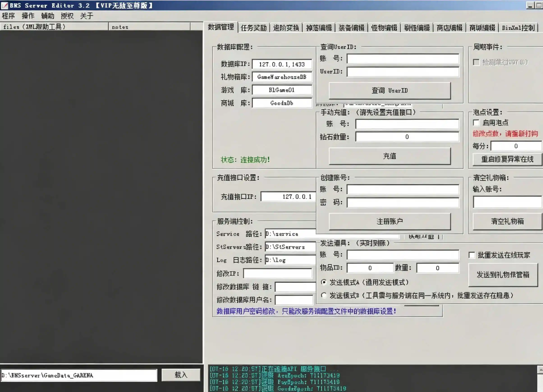
Task: Click the 注册账户 button
Action: [390, 222]
